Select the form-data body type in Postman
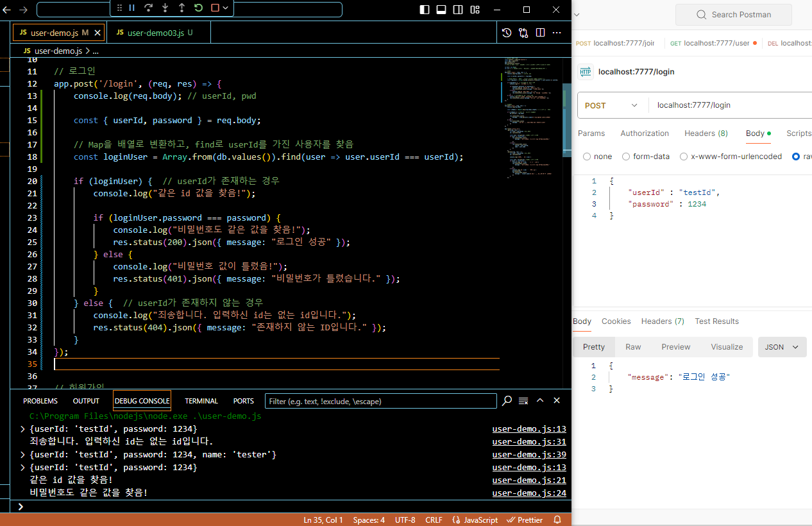Image resolution: width=812 pixels, height=526 pixels. pos(626,157)
